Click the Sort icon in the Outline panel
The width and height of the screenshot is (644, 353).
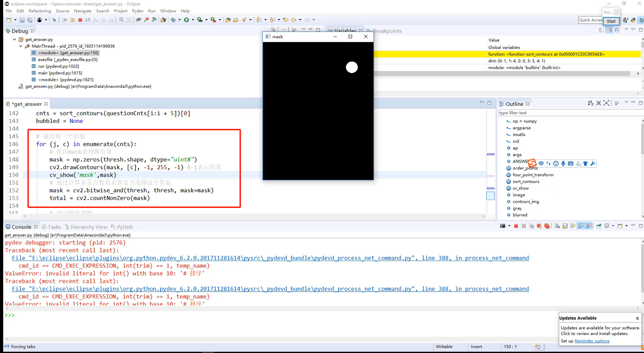coord(591,103)
